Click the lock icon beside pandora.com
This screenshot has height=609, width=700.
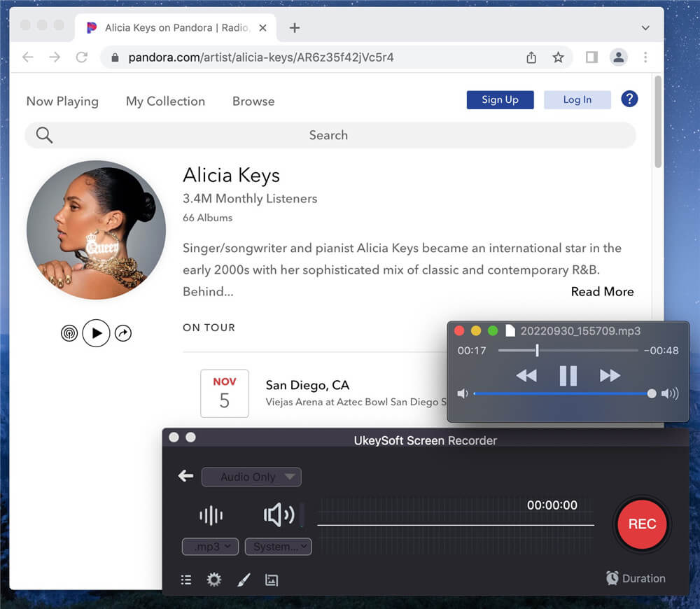tap(115, 57)
